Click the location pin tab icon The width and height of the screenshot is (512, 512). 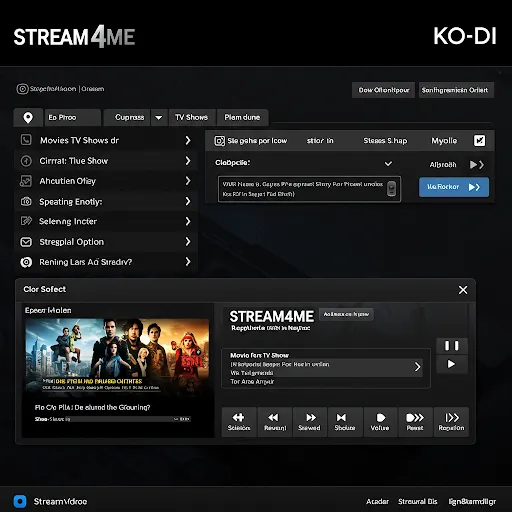(x=28, y=117)
